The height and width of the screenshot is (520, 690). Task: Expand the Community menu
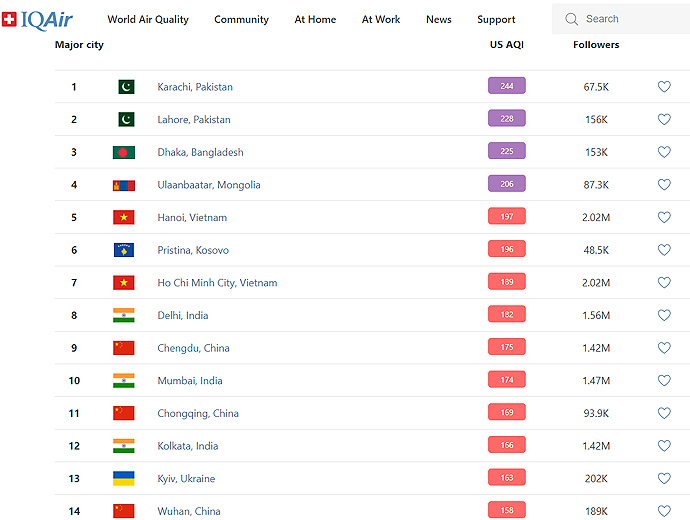241,19
